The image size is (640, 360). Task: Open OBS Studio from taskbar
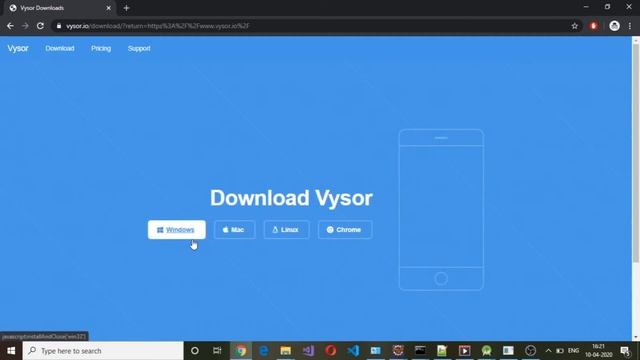coord(530,351)
